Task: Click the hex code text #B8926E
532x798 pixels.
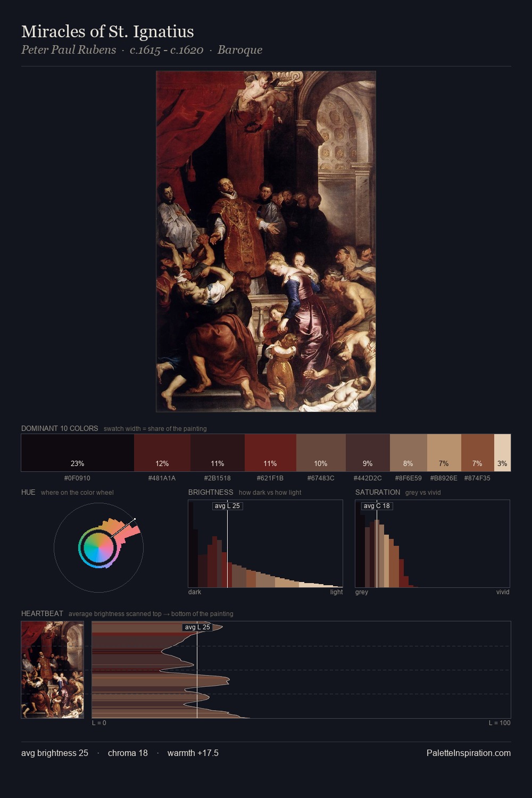Action: click(444, 478)
